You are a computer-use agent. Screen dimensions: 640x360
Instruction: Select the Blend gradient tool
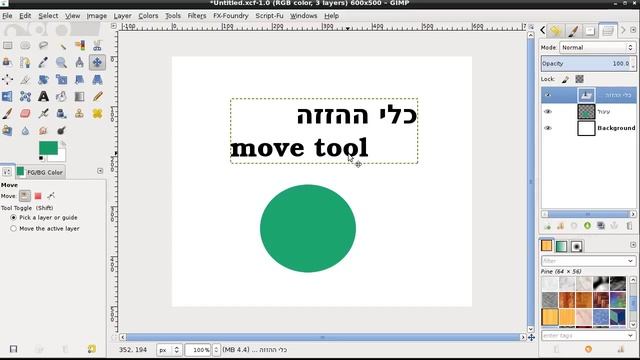click(x=79, y=97)
